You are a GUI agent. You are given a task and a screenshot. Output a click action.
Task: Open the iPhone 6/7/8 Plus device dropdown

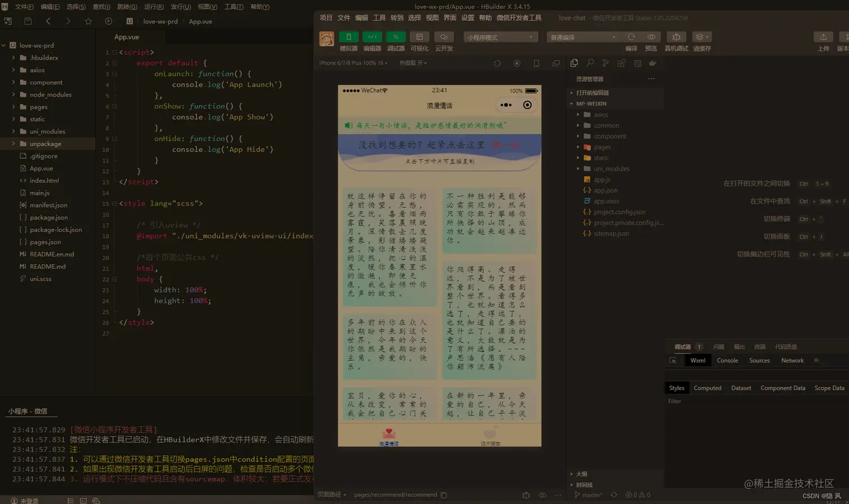click(353, 63)
